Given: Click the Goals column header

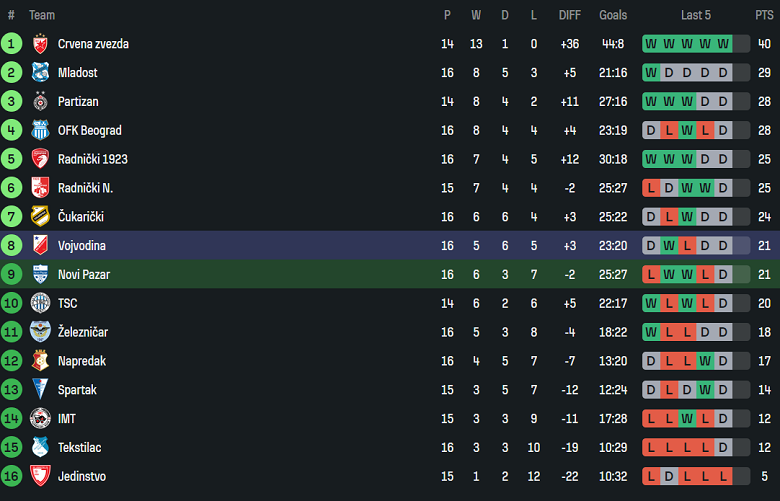Looking at the screenshot, I should [x=613, y=15].
